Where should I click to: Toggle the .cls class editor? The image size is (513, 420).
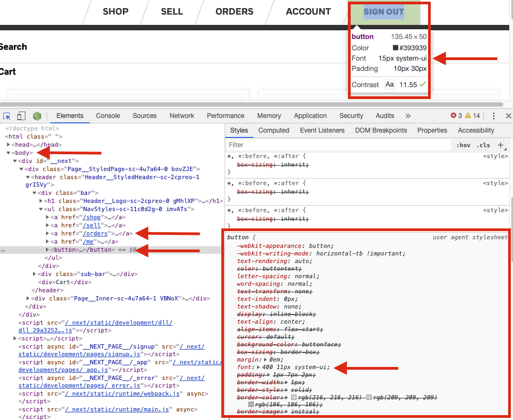click(483, 145)
